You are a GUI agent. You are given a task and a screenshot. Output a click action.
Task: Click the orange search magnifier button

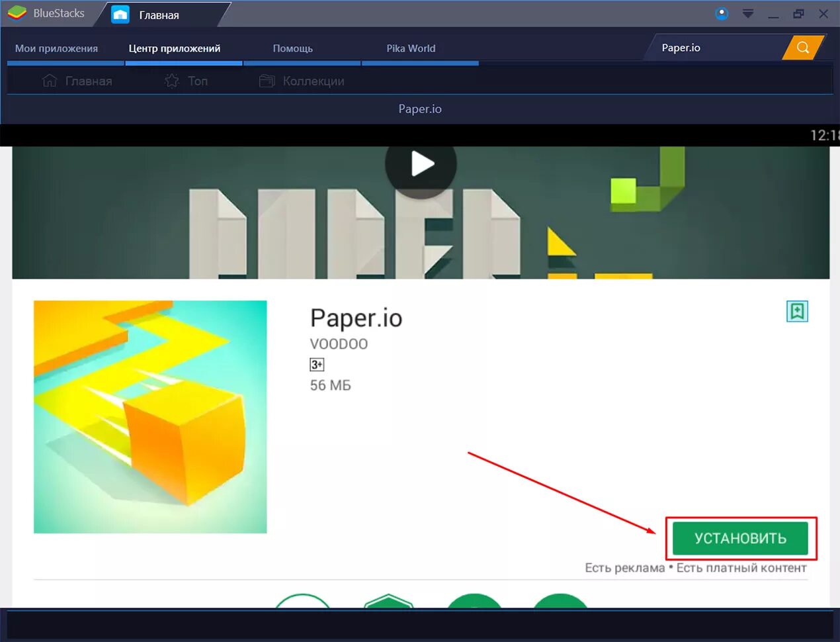pyautogui.click(x=803, y=48)
